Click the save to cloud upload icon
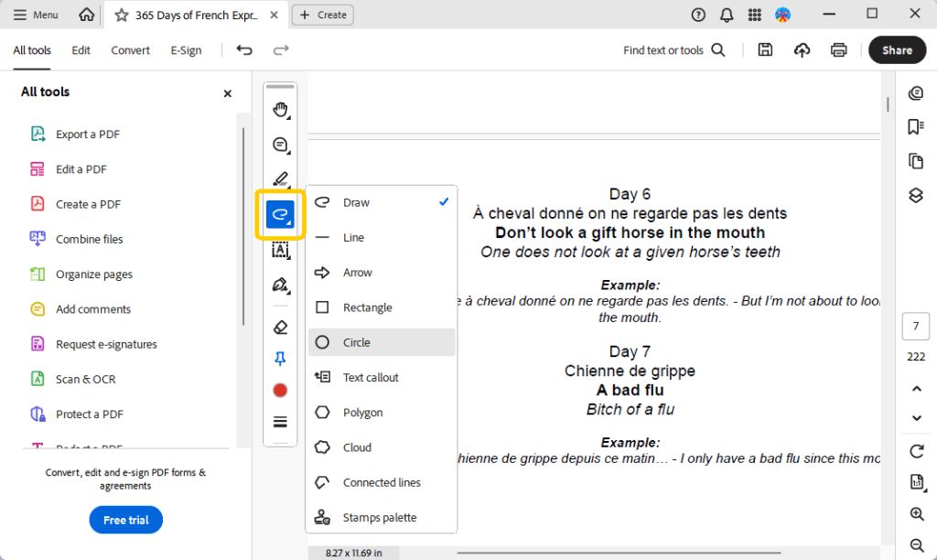Image resolution: width=937 pixels, height=560 pixels. tap(802, 50)
